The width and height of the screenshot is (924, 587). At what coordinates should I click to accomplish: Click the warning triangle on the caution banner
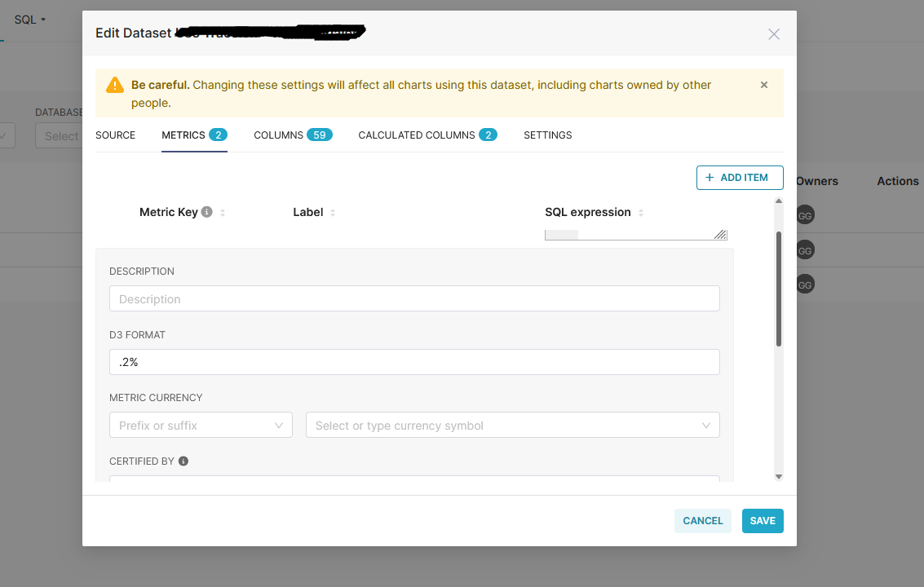pyautogui.click(x=114, y=84)
